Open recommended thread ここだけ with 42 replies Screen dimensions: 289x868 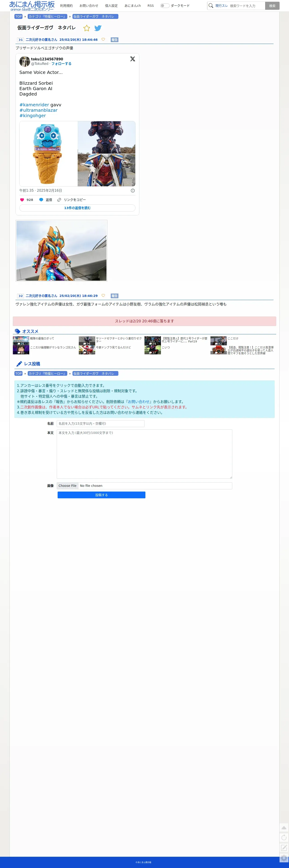tap(233, 338)
